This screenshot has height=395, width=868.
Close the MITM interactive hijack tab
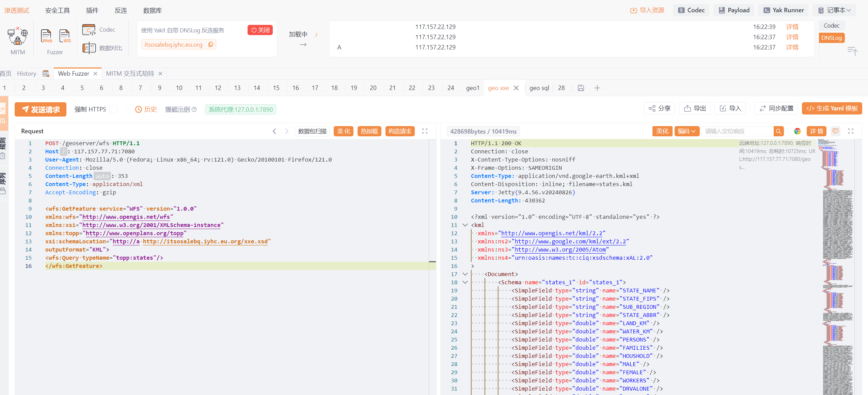[x=160, y=74]
